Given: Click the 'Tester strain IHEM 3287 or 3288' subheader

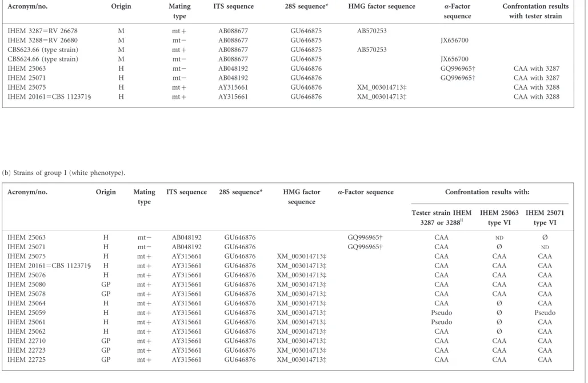Looking at the screenshot, I should pos(441,217).
